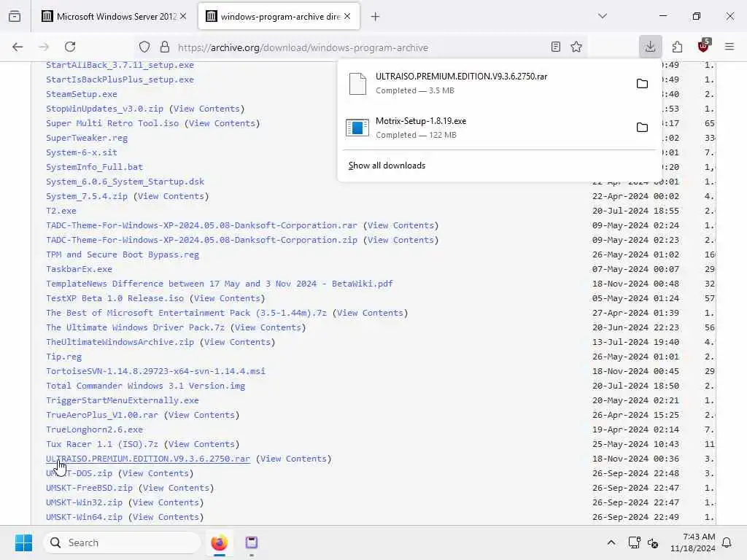This screenshot has width=747, height=560.
Task: Download TrueLonghorn2.6.exe
Action: [94, 429]
